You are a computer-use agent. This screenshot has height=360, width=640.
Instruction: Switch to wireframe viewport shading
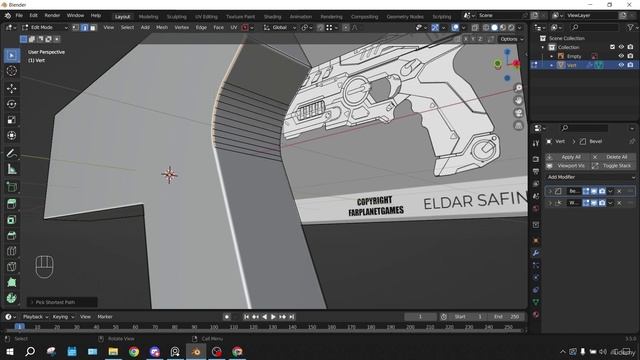click(x=486, y=27)
